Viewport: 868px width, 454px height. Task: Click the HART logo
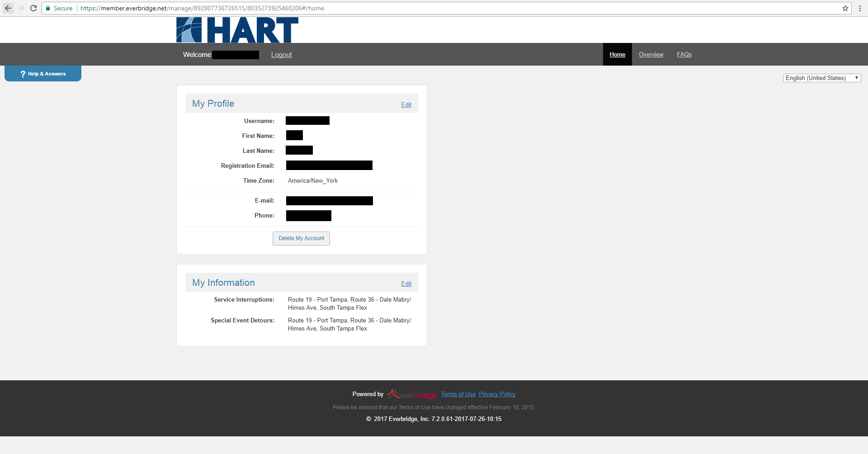(237, 30)
